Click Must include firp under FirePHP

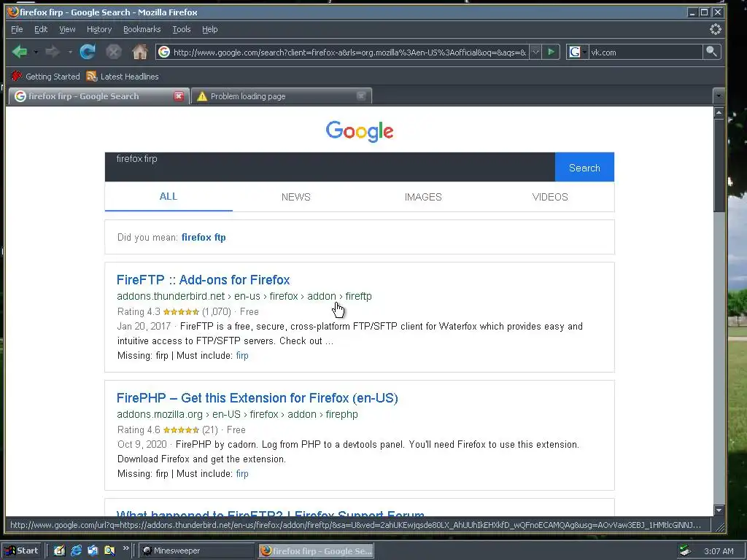(242, 473)
